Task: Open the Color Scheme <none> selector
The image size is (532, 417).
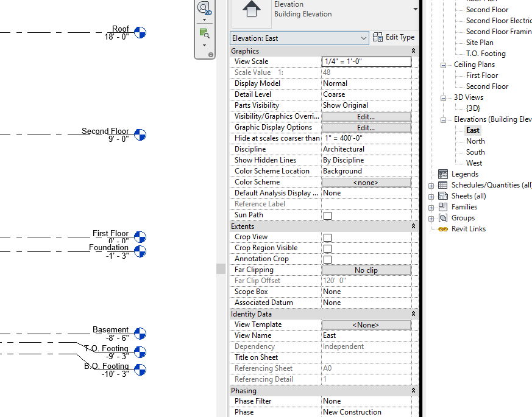Action: [x=366, y=181]
